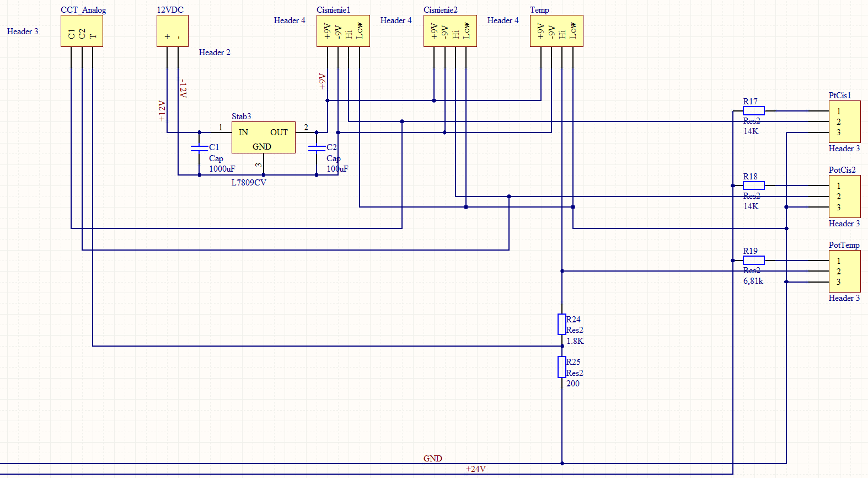Click the +9V net label on wire

tap(323, 82)
